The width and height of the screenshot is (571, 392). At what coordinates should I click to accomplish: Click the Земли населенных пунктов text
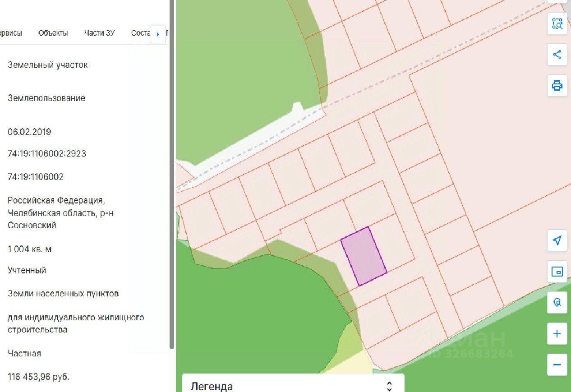(x=63, y=294)
